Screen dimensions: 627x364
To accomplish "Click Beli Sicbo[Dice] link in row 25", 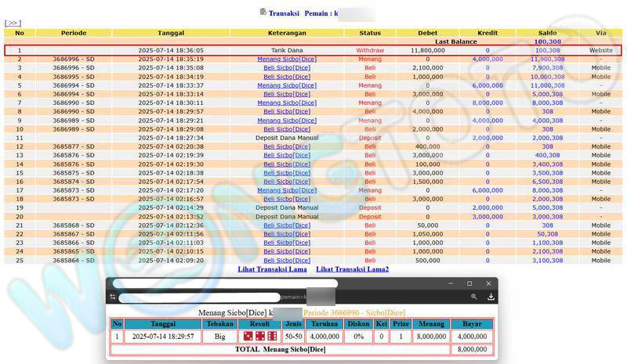I will (x=287, y=260).
